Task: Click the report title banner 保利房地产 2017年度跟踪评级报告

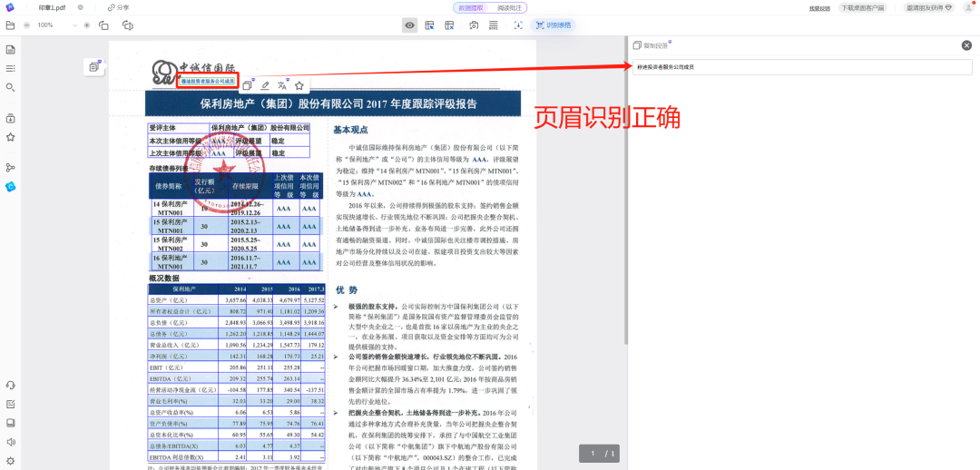Action: 332,103
